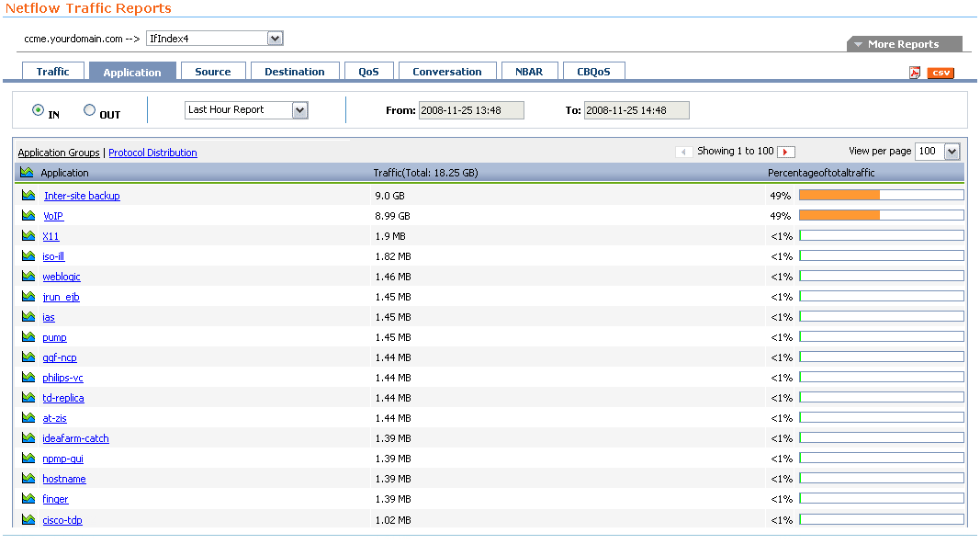Open the NBAR tab

pyautogui.click(x=529, y=72)
